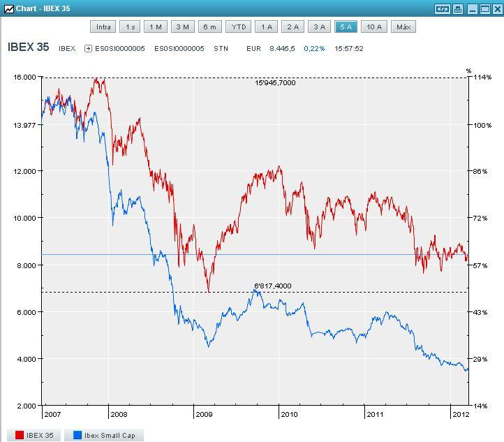Open the arrow icon before ES0SI0000005
The width and height of the screenshot is (504, 442).
pyautogui.click(x=88, y=49)
